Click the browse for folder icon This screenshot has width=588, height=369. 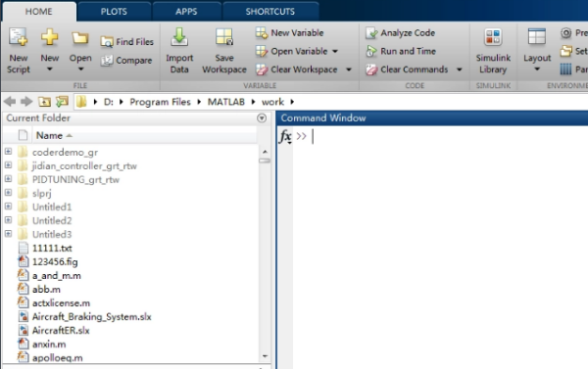(62, 102)
